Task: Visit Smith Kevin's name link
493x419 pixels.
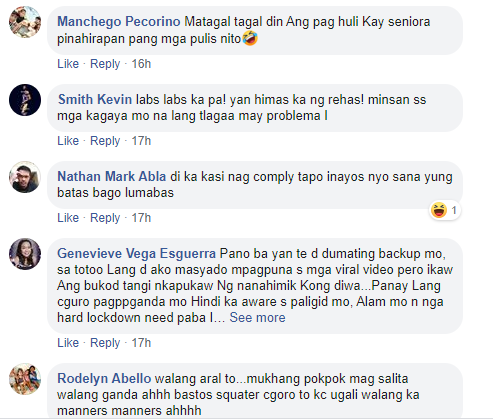Action: (x=95, y=99)
